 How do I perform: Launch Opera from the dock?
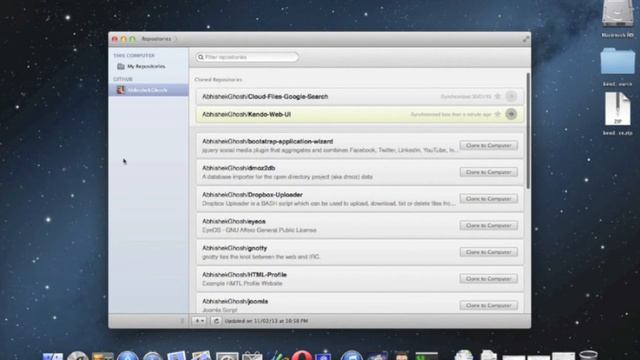(x=302, y=356)
